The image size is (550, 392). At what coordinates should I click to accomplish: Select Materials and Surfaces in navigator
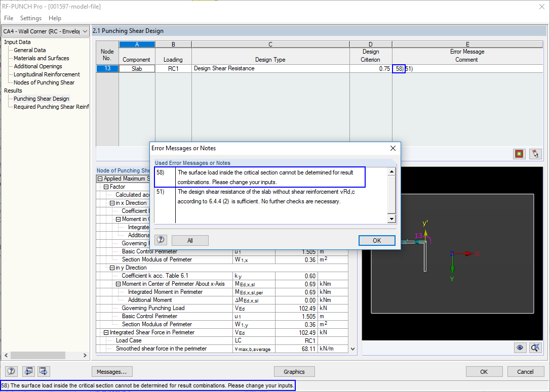pos(42,58)
